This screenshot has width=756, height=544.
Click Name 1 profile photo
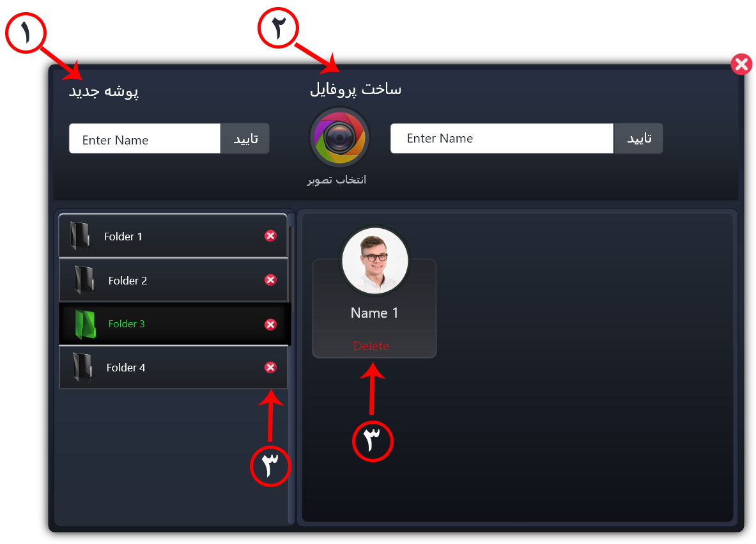coord(374,261)
